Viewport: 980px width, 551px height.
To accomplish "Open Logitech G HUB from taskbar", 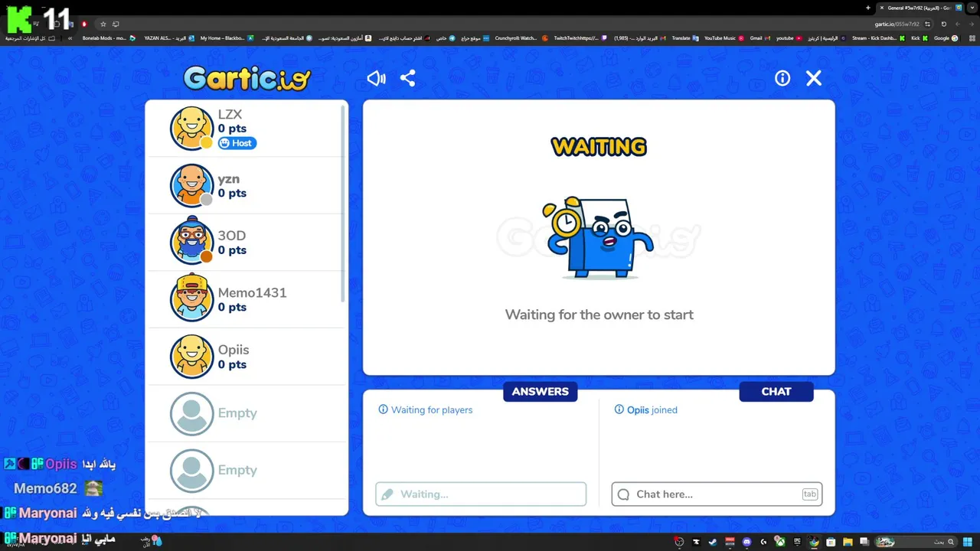I will point(763,542).
